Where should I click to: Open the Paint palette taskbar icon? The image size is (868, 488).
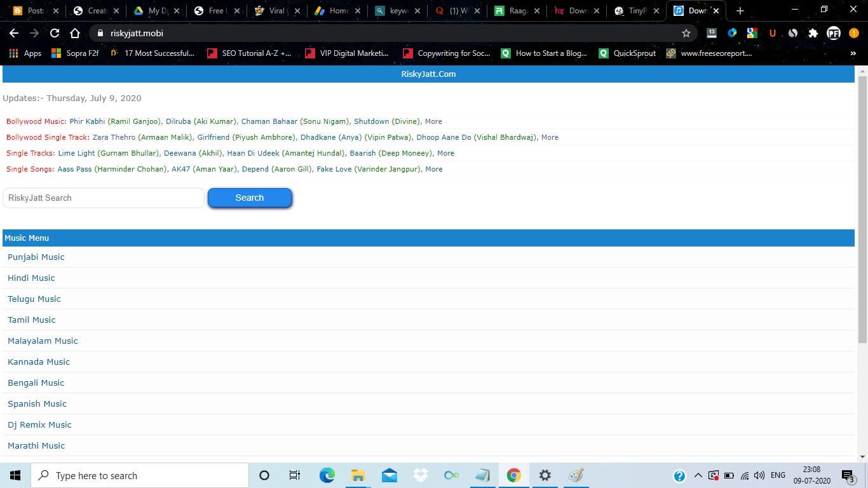576,475
